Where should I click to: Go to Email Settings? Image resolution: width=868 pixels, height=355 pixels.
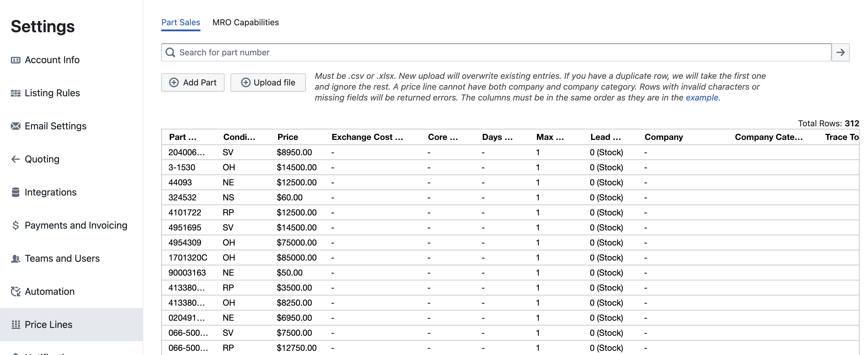[56, 126]
